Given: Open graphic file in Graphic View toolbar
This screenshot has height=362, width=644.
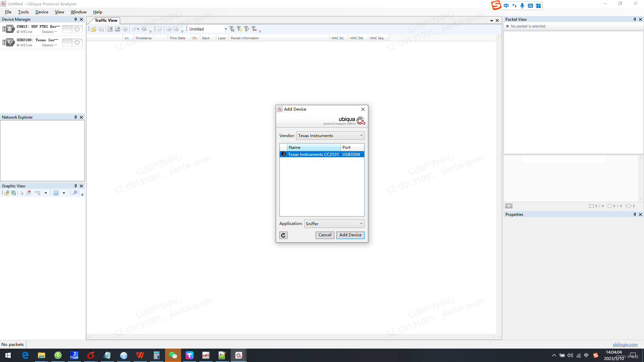Looking at the screenshot, I should (7, 193).
